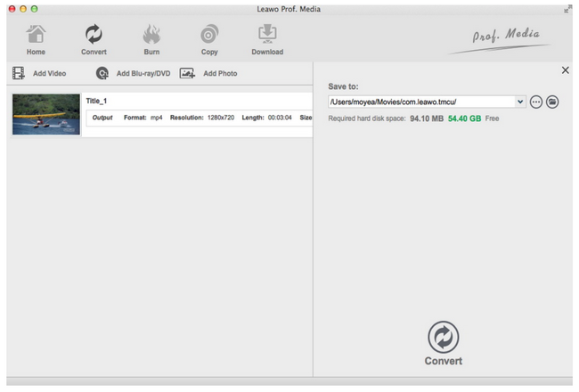The height and width of the screenshot is (392, 579).
Task: Enter full screen using top-right arrows icon
Action: (x=567, y=8)
